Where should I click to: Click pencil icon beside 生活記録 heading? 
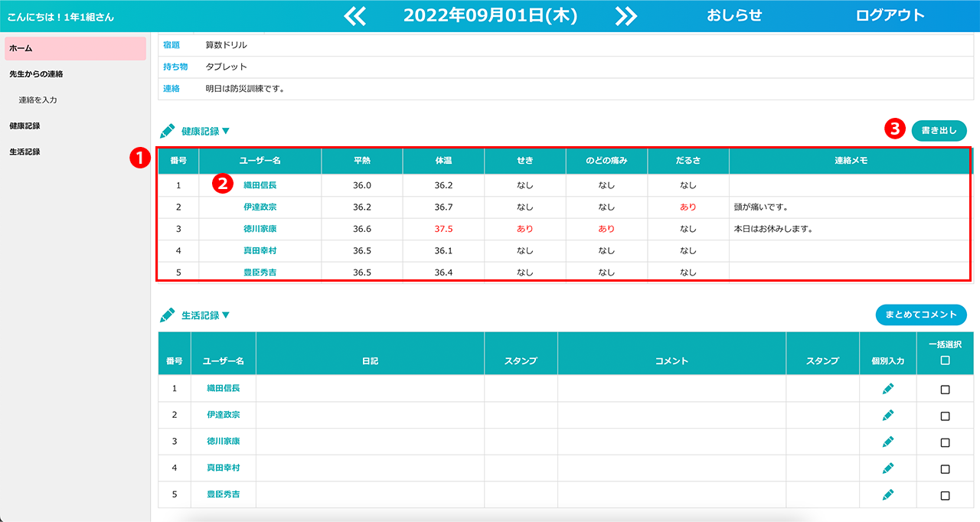coord(167,315)
